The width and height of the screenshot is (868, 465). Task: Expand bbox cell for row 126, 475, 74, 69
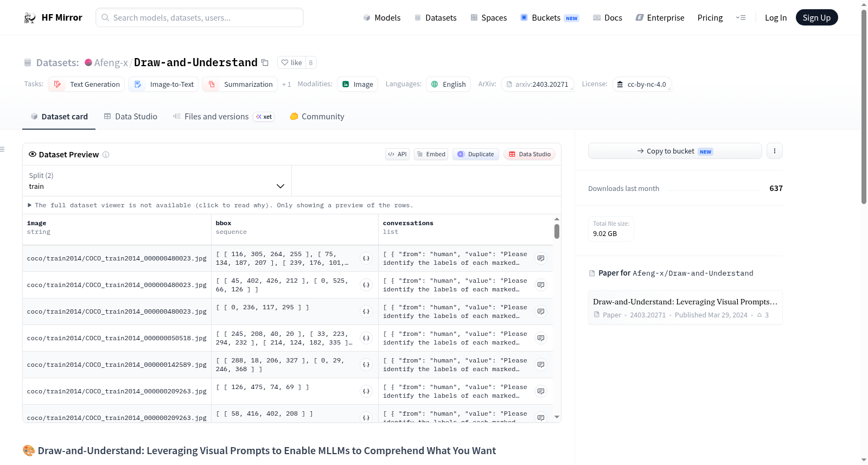coord(366,391)
